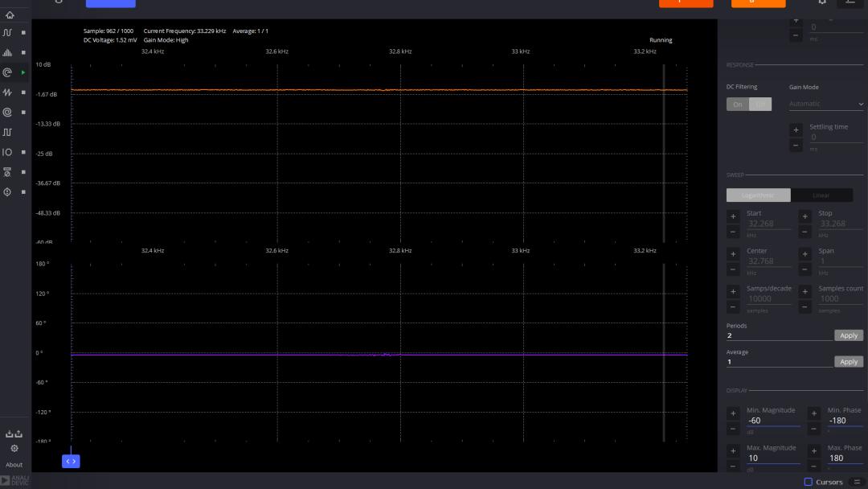Stop the running Network Analyzer indicator
Image resolution: width=868 pixels, height=489 pixels.
[x=23, y=72]
